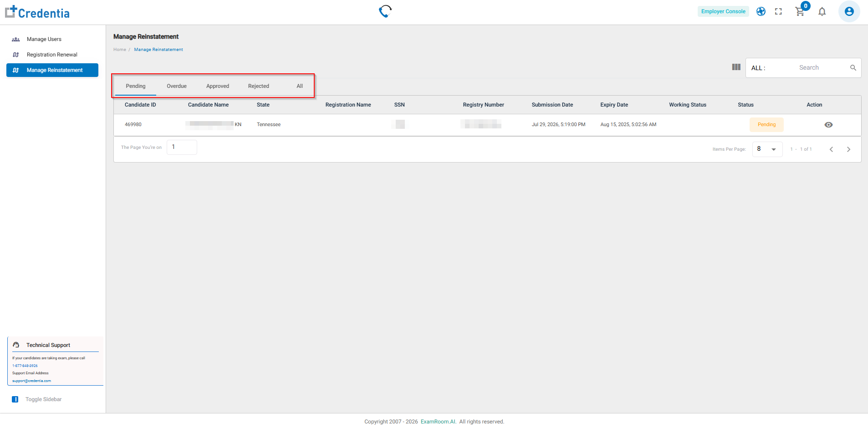Screen dimensions: 868x428
Task: Click the Registration Renewal sidebar icon
Action: 16,55
